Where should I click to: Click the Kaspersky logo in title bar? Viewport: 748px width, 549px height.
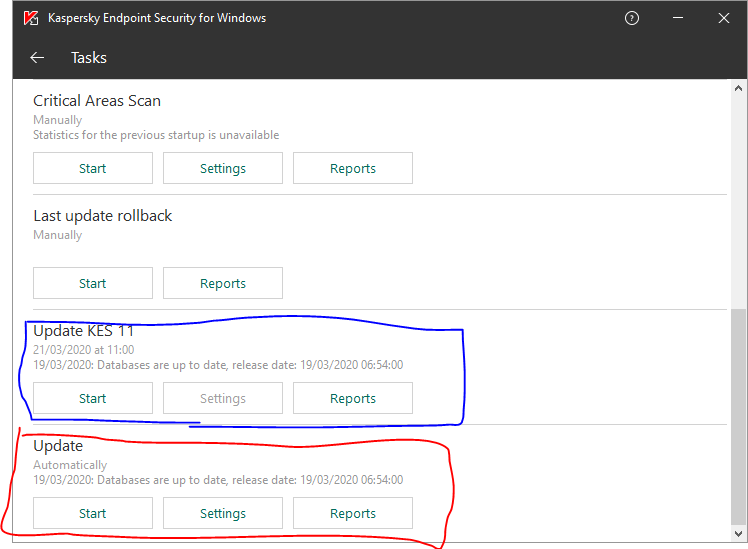pyautogui.click(x=31, y=18)
